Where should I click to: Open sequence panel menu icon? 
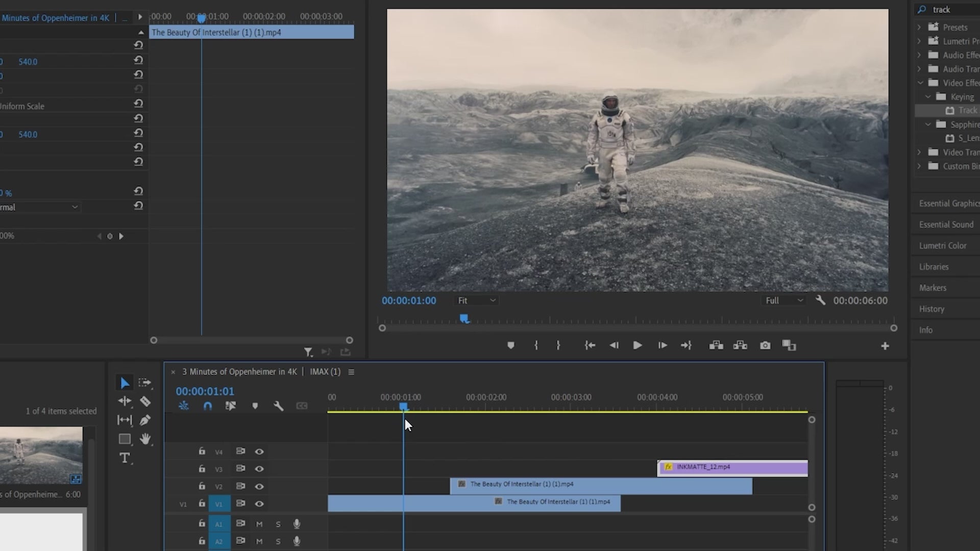[x=351, y=372]
